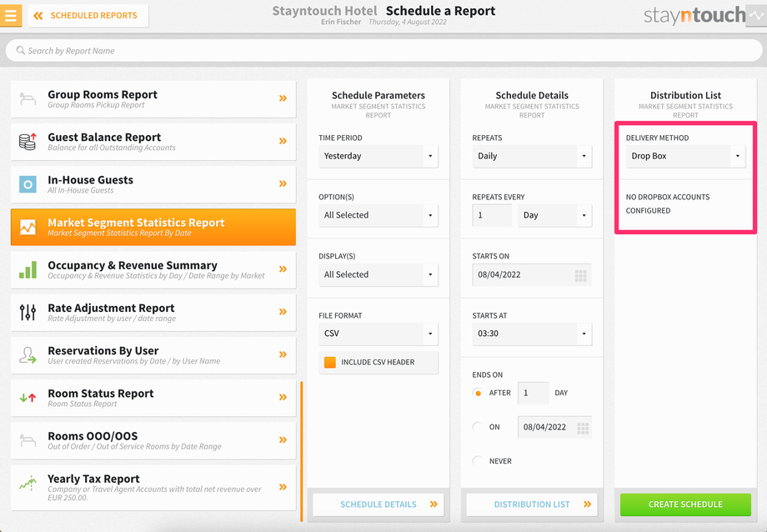Select the Ends On Never radio button
767x532 pixels.
tap(478, 461)
